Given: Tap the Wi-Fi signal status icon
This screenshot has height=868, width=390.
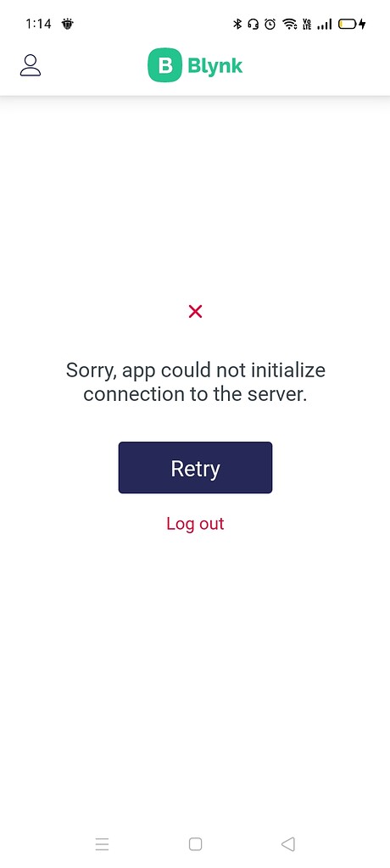Looking at the screenshot, I should pos(289,24).
